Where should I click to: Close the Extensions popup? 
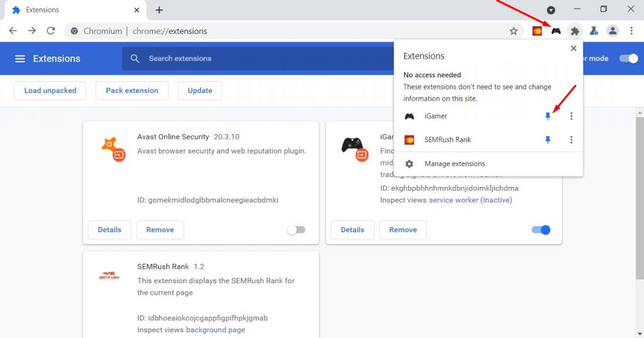(x=574, y=48)
